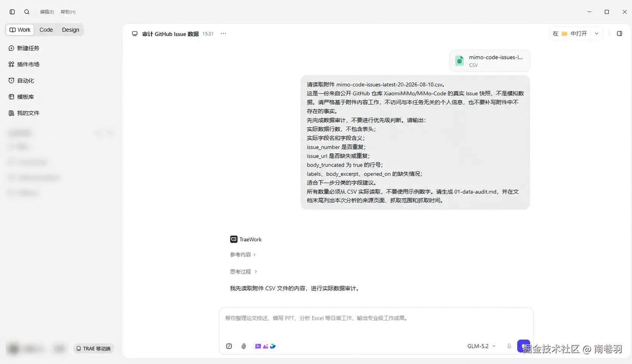The image size is (632, 364).
Task: Click the 插件市场 grid icon
Action: point(11,64)
